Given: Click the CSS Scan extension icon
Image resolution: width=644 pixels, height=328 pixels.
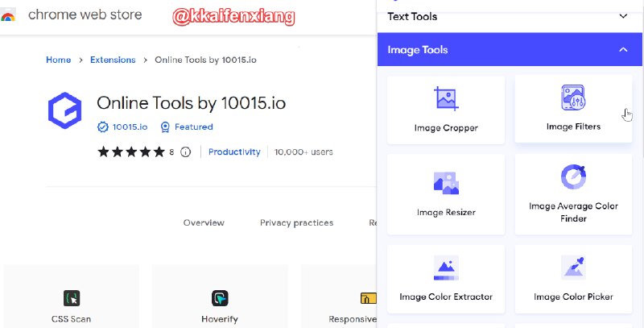Looking at the screenshot, I should [x=72, y=298].
